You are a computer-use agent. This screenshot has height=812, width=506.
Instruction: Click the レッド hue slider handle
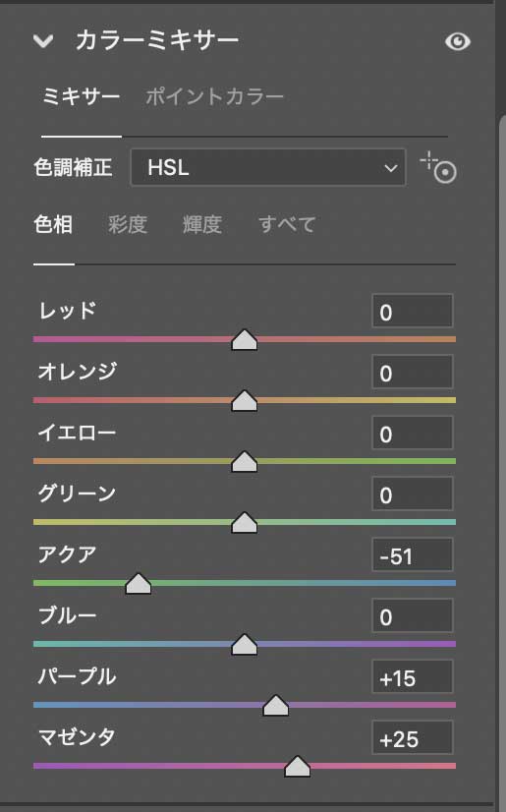tap(245, 340)
